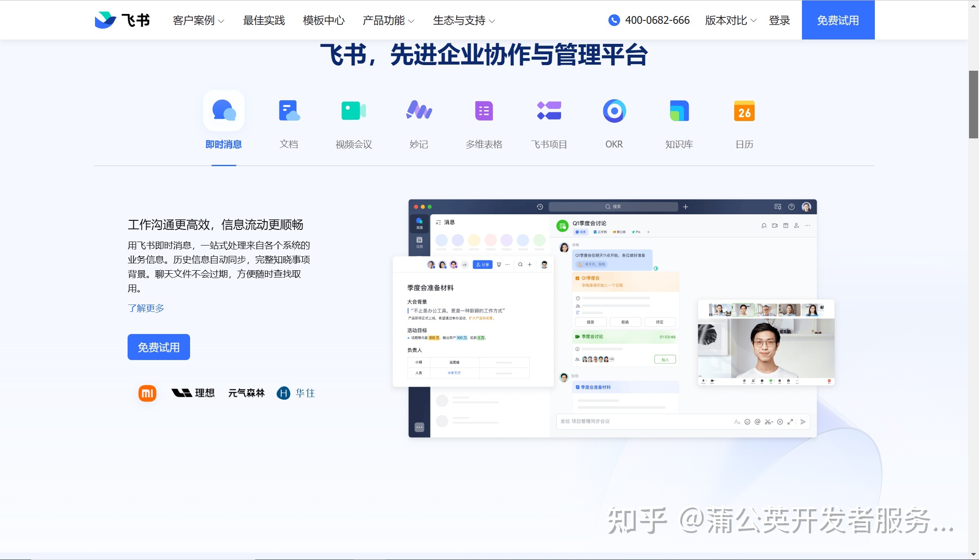
Task: Expand the 版本对比 dropdown
Action: point(731,20)
